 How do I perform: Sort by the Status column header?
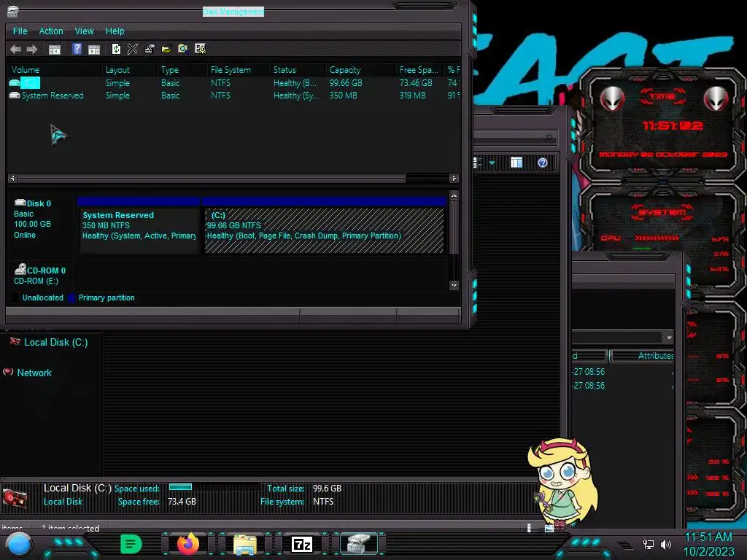click(298, 69)
